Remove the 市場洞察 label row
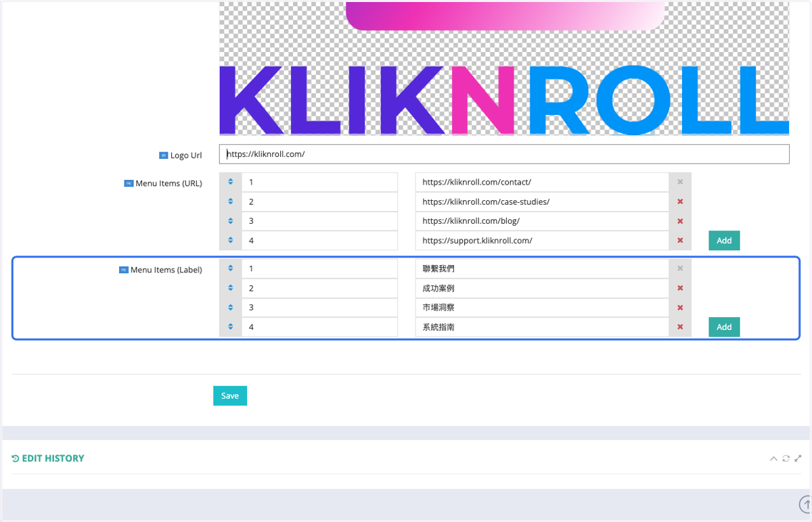Image resolution: width=812 pixels, height=522 pixels. [680, 308]
